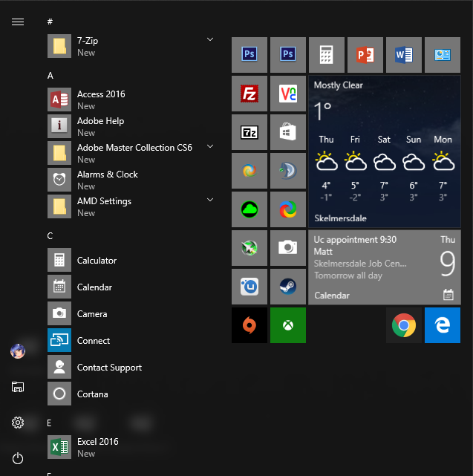Viewport: 473px width, 476px height.
Task: Click the letter E section header
Action: [49, 423]
